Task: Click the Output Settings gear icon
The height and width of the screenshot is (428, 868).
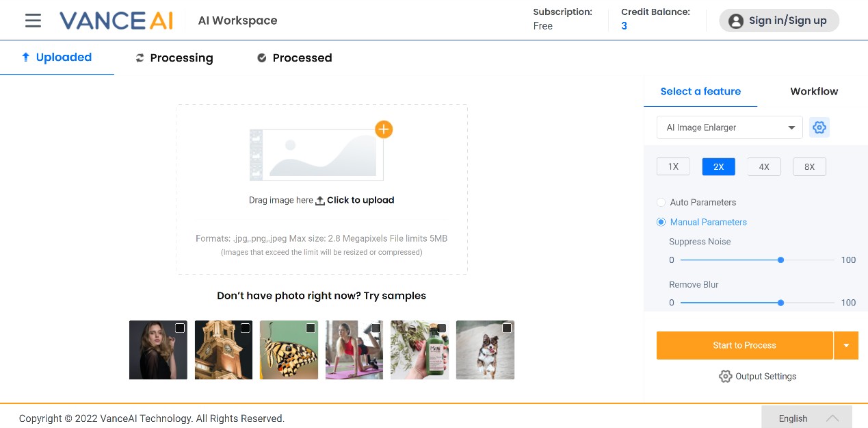Action: [726, 376]
